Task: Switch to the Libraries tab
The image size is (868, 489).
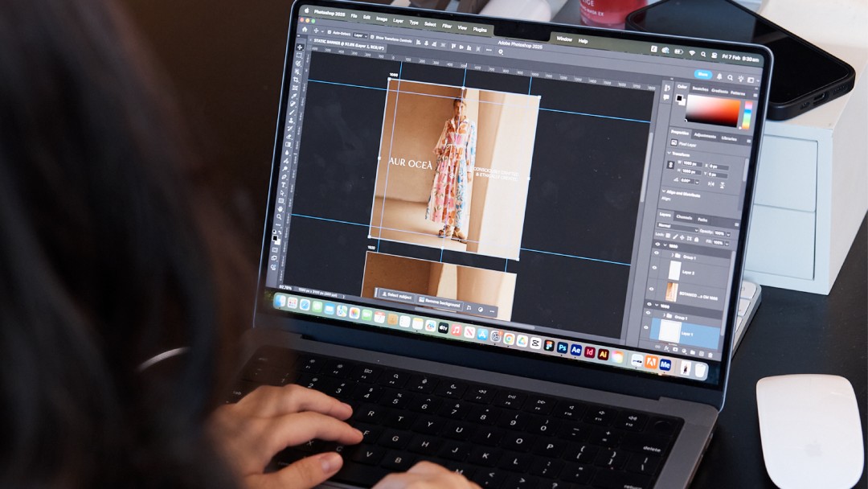Action: pos(729,138)
